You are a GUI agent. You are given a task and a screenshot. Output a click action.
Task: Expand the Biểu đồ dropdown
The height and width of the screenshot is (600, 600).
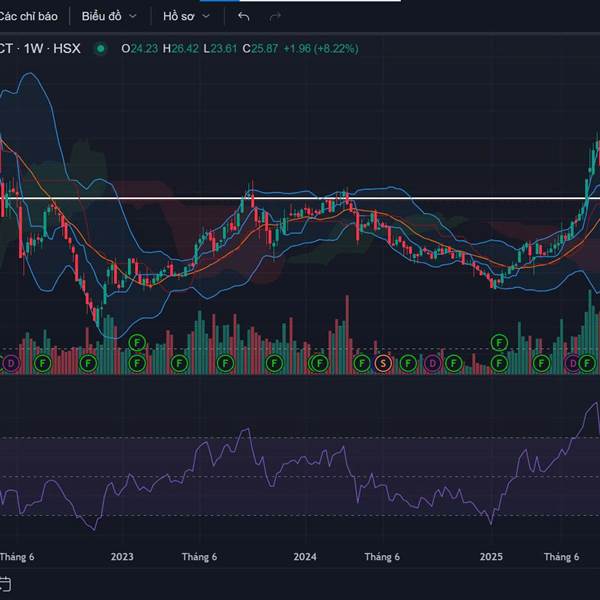109,16
